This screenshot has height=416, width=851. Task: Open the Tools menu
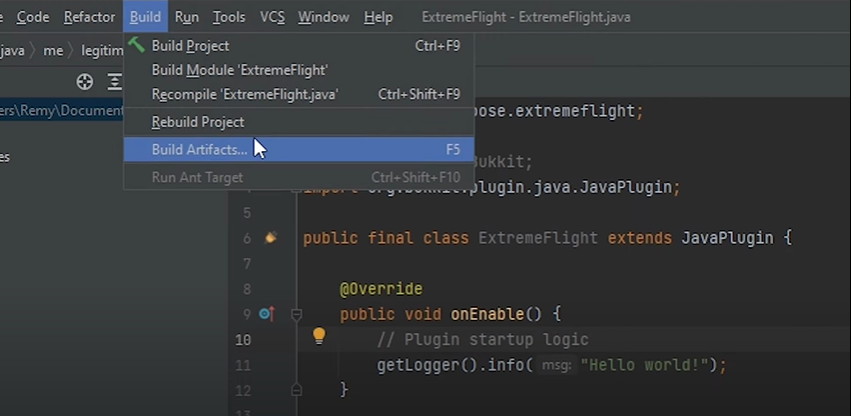[228, 17]
